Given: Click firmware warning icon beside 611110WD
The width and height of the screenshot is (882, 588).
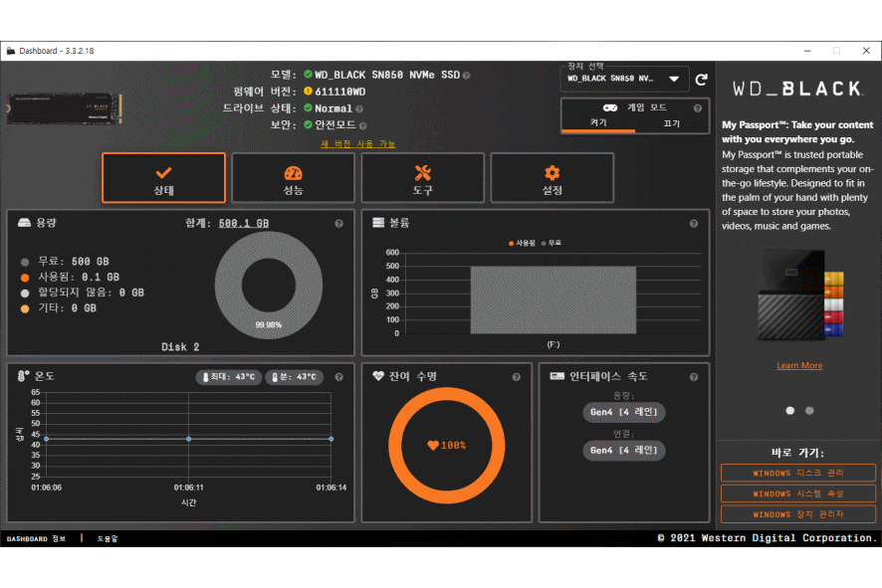Looking at the screenshot, I should (308, 92).
